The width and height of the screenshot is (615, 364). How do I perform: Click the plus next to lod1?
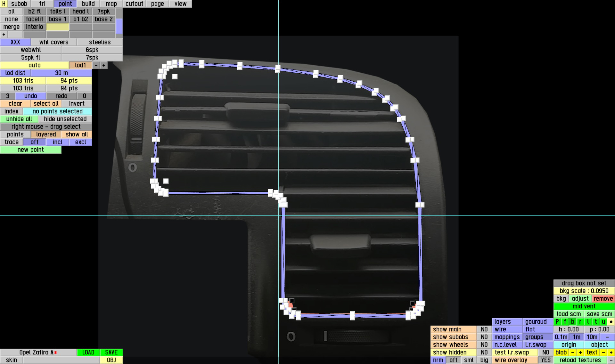click(x=104, y=65)
